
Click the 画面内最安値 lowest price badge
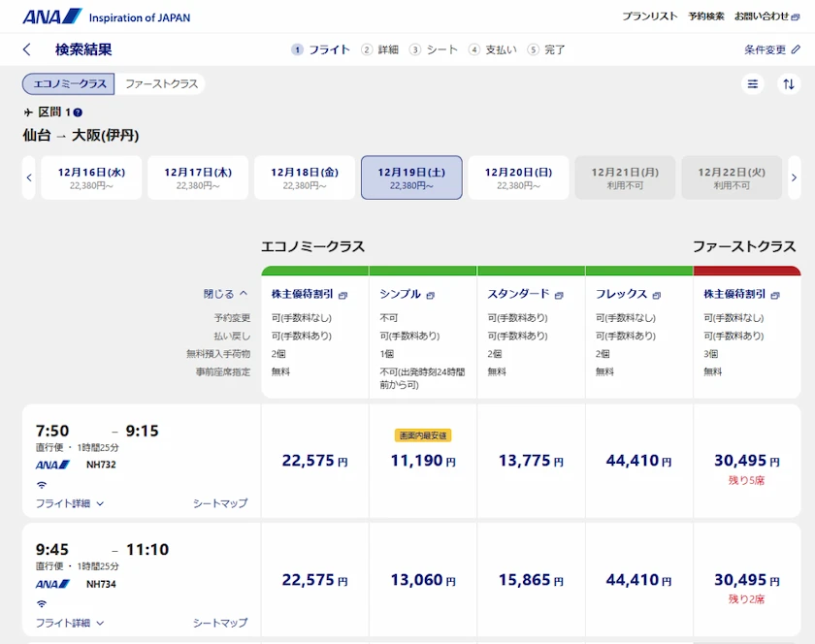pyautogui.click(x=423, y=435)
